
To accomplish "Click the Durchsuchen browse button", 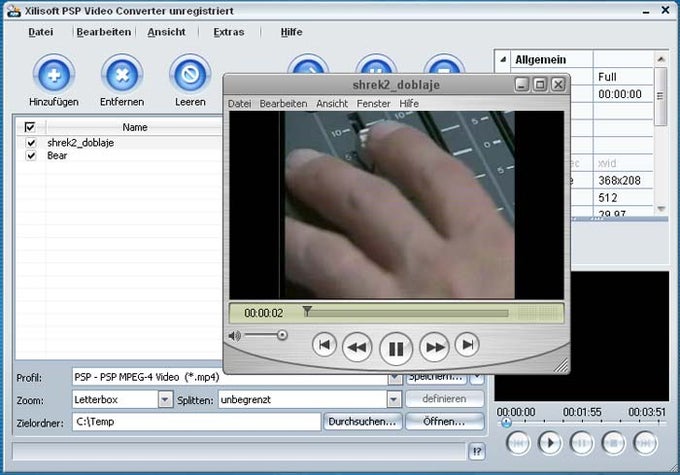I will point(363,422).
